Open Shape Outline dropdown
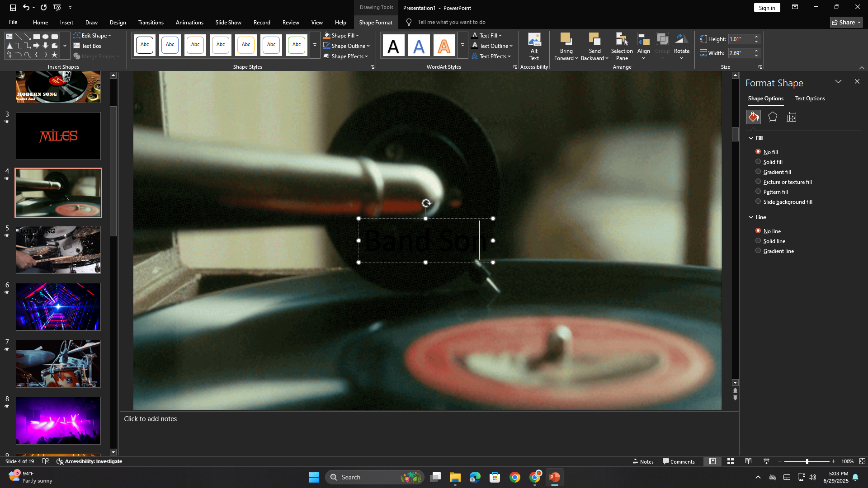The height and width of the screenshot is (488, 868). [347, 46]
